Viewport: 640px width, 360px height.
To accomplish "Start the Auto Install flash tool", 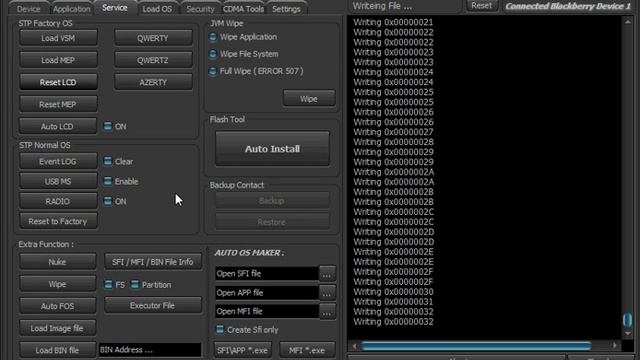I will click(x=272, y=149).
